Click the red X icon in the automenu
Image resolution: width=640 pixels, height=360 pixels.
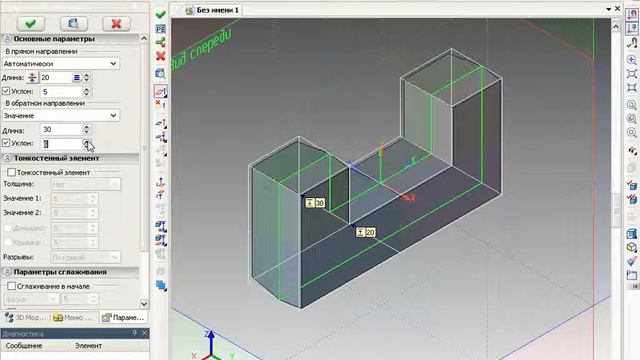point(160,56)
